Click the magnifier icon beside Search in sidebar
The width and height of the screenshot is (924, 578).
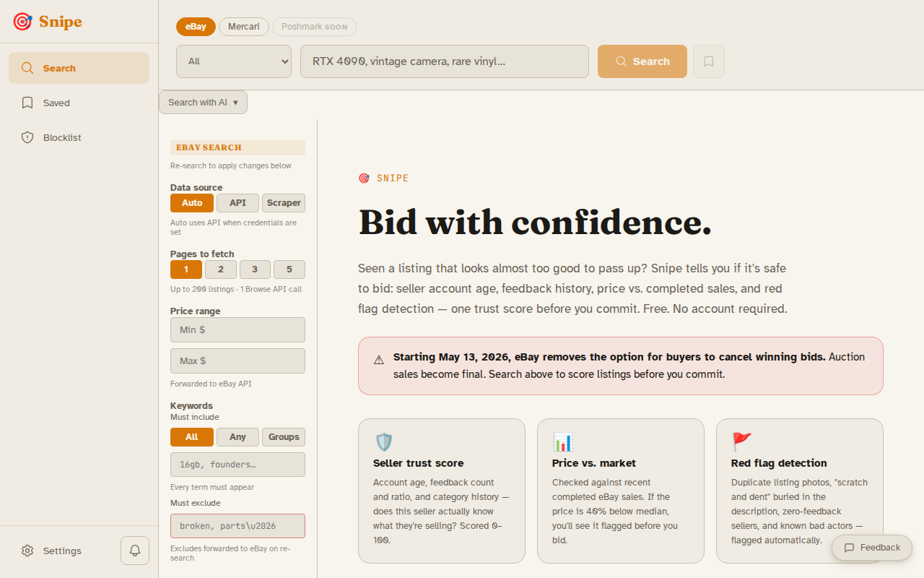click(27, 68)
